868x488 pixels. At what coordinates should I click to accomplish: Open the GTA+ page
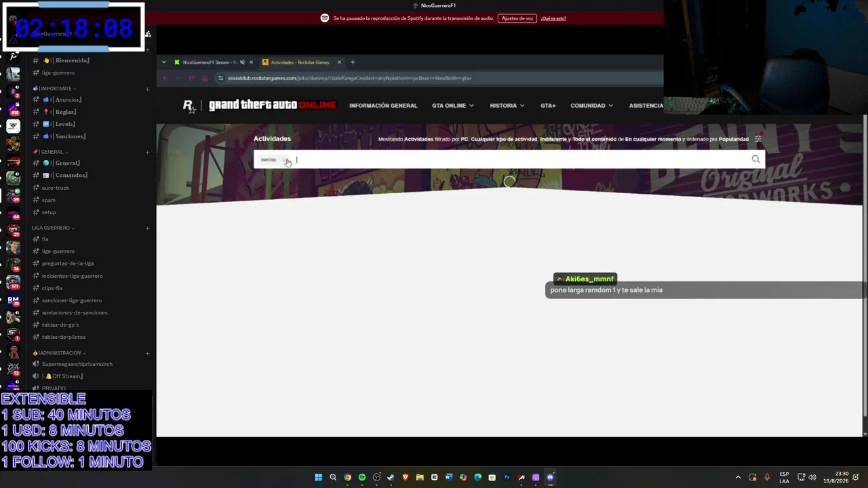pyautogui.click(x=548, y=106)
